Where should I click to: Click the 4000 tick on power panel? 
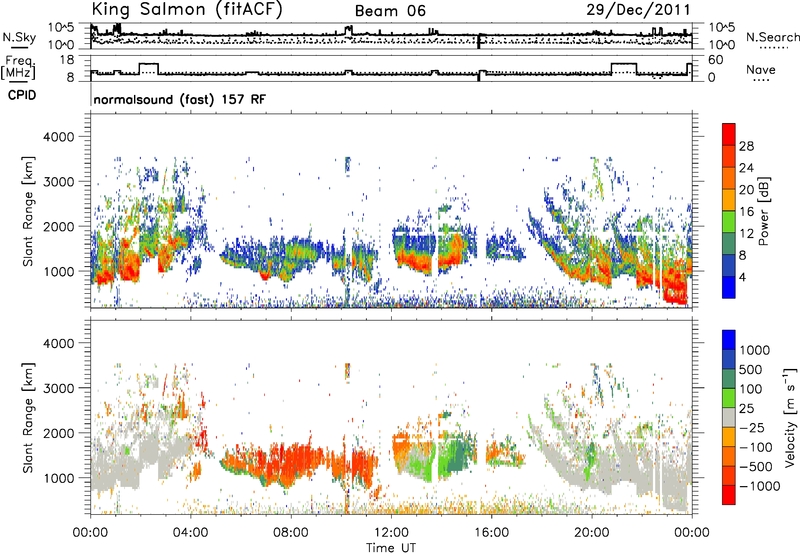[x=58, y=137]
